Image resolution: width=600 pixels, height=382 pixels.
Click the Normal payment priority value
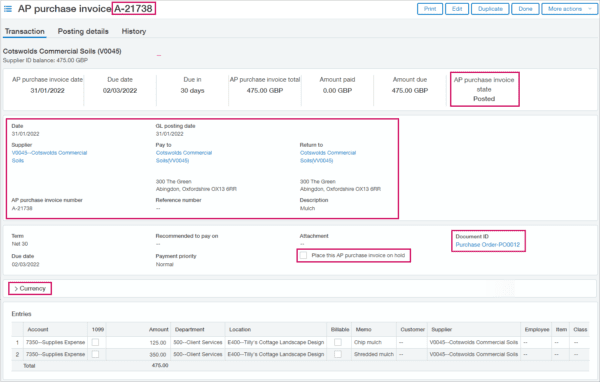coord(165,264)
